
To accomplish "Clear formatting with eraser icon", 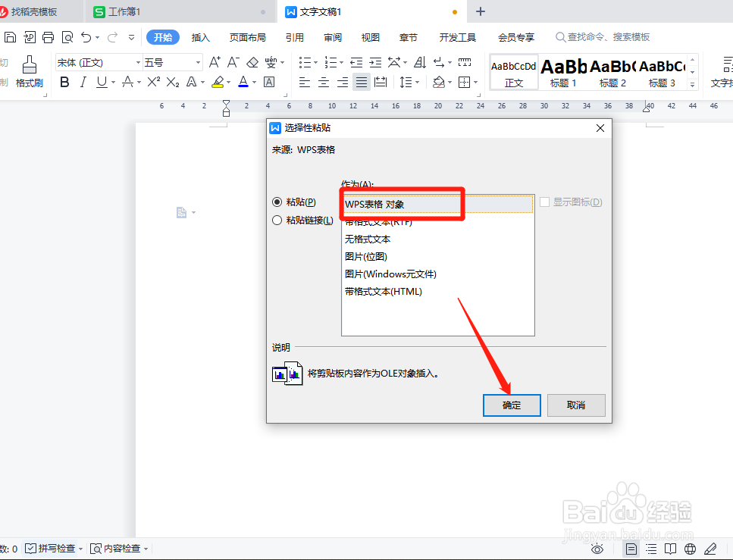I will click(x=252, y=62).
